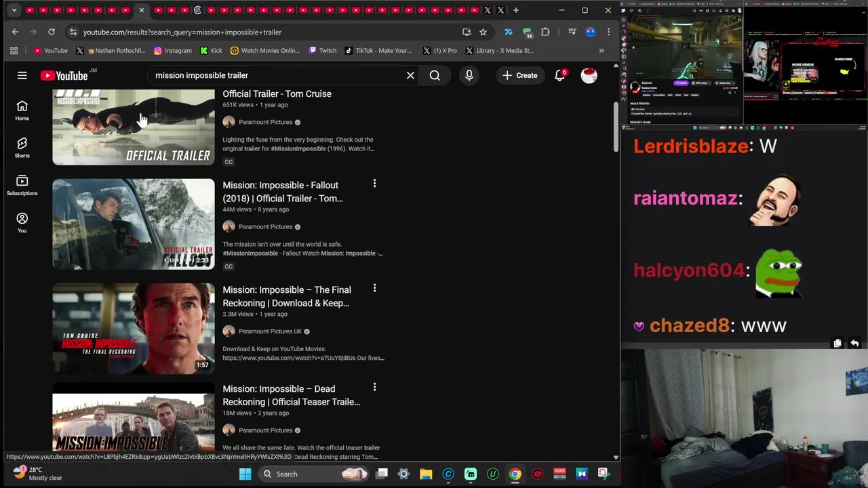Open File Explorer from taskbar
The image size is (868, 488).
pyautogui.click(x=426, y=474)
